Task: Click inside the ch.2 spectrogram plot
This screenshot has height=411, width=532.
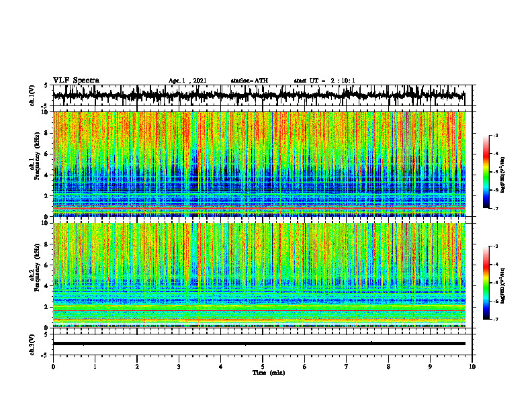Action: pos(259,275)
